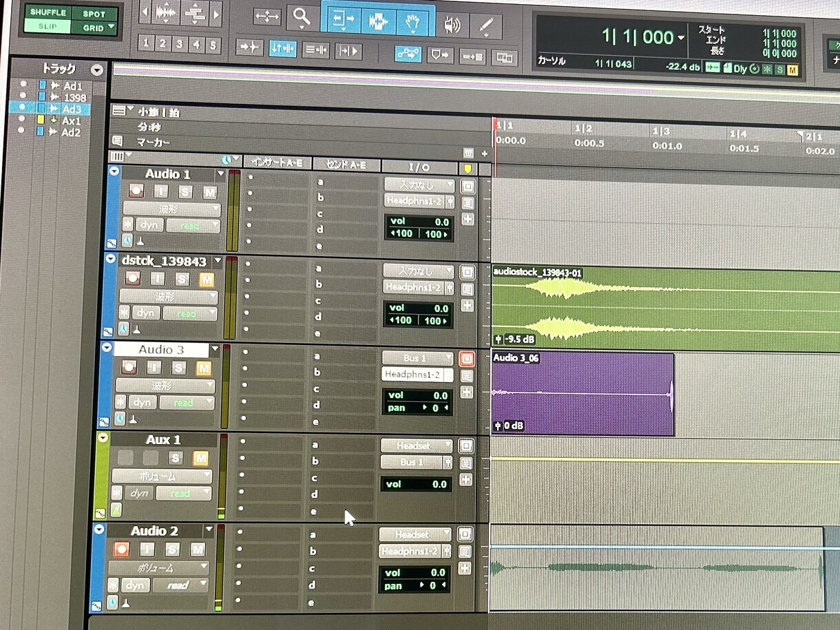Record-arm the Audio 2 track
Viewport: 840px width, 630px height.
121,549
